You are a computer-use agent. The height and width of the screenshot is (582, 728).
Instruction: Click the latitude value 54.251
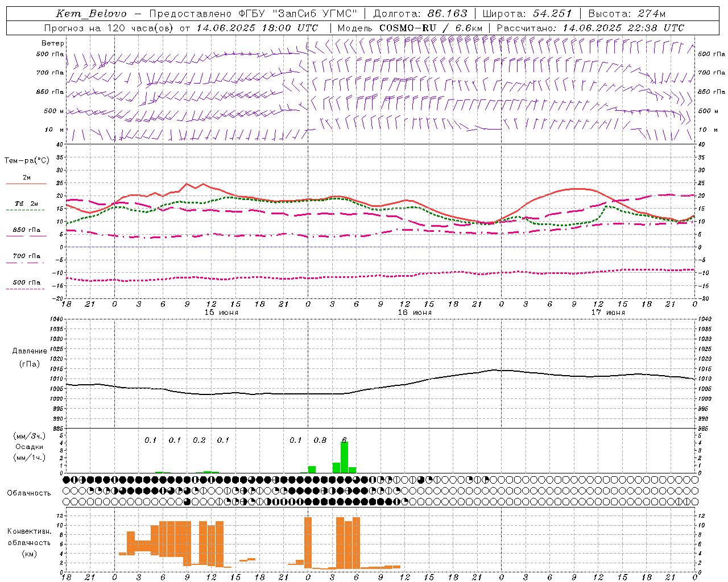(552, 14)
